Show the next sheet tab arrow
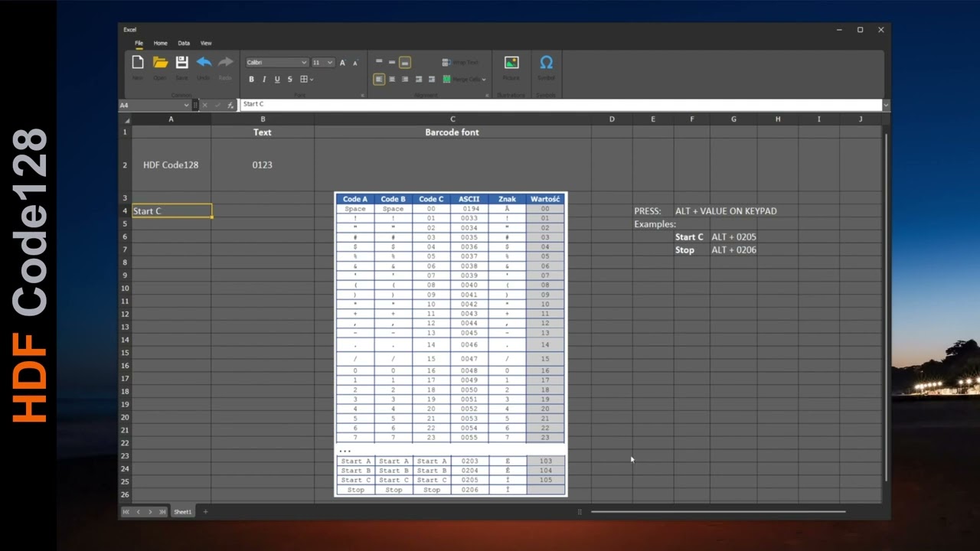 [150, 512]
